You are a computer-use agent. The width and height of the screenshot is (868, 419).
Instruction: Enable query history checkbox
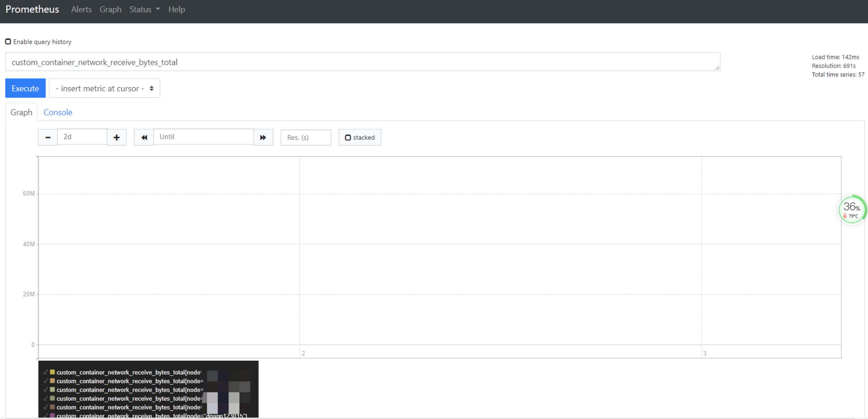tap(8, 42)
